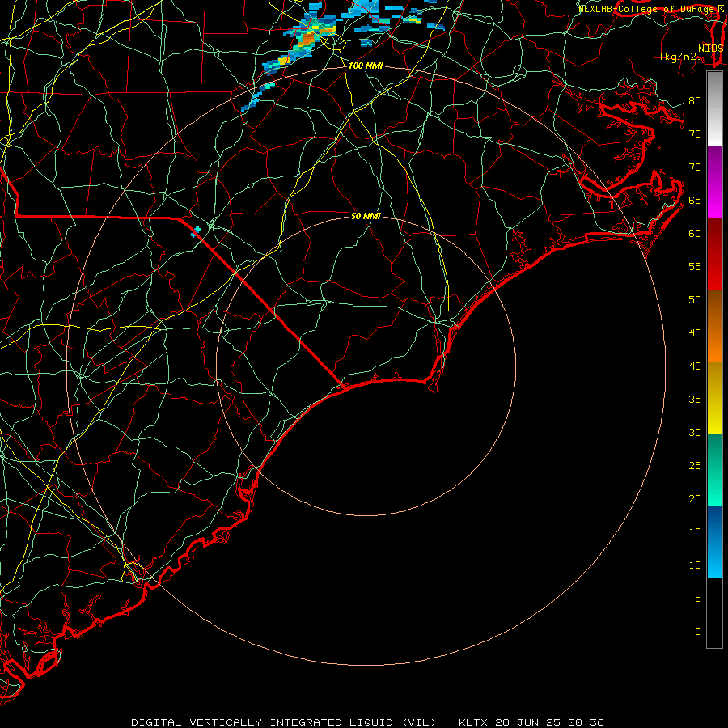Viewport: 728px width, 728px height.
Task: Click the legend value 40
Action: [695, 366]
